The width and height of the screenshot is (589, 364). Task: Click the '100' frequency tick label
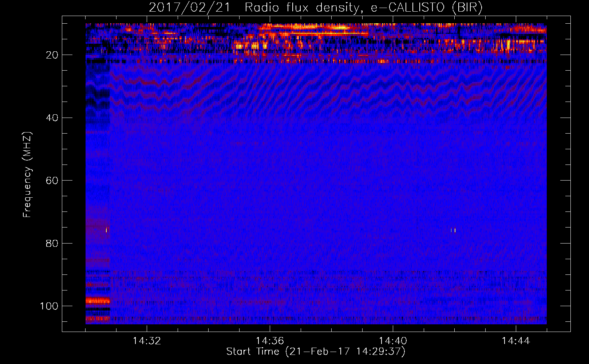(49, 306)
